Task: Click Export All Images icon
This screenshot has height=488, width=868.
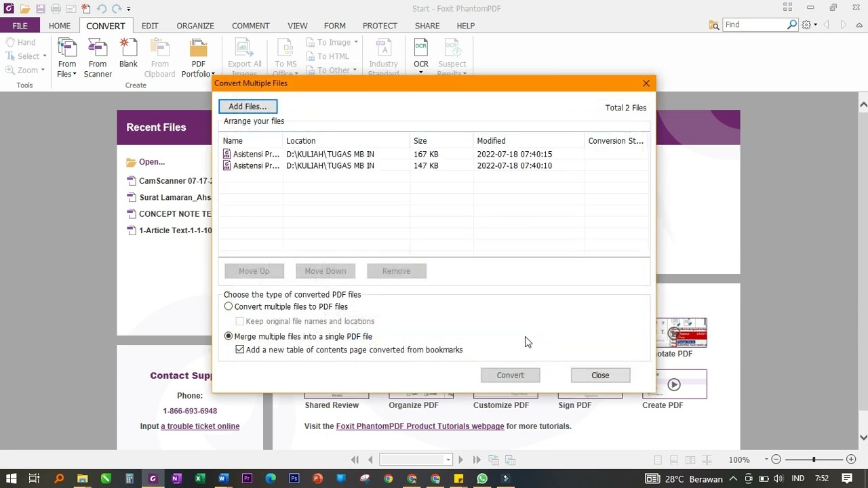Action: [x=245, y=58]
